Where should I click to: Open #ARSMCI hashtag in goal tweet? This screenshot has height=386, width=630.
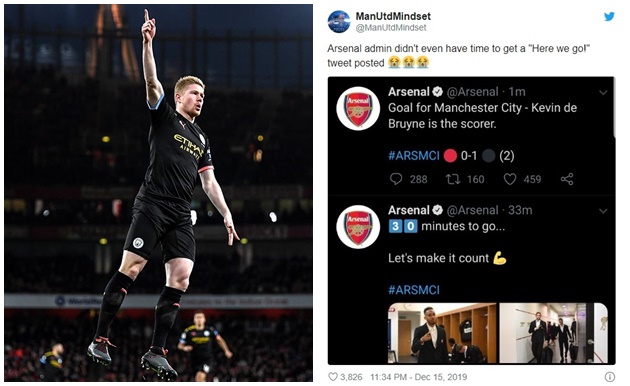click(x=414, y=155)
